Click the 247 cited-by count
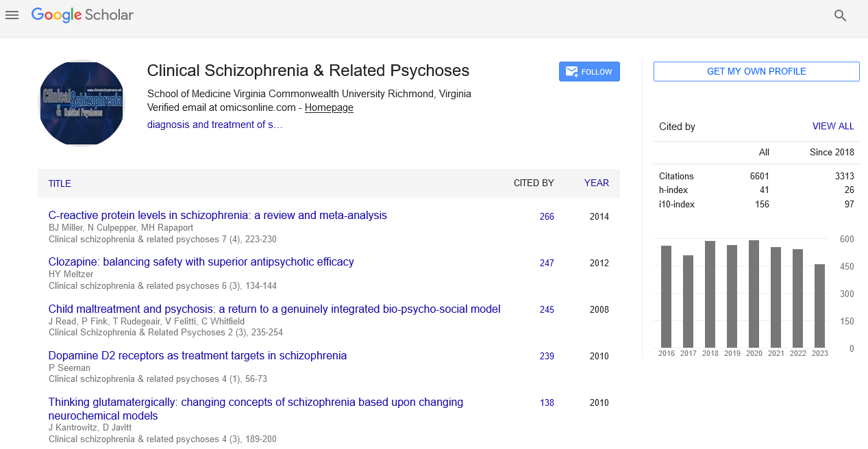The width and height of the screenshot is (868, 449). [x=547, y=263]
